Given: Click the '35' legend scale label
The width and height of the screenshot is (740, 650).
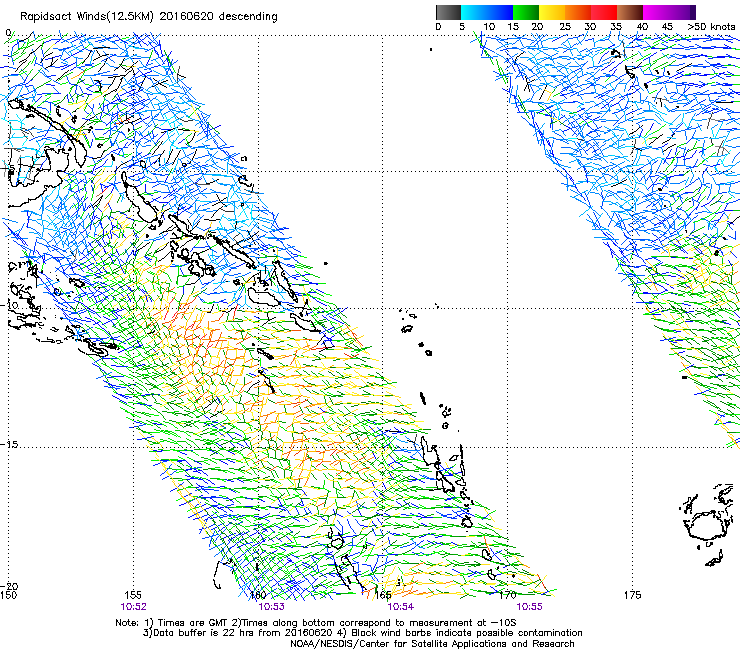Looking at the screenshot, I should point(616,27).
